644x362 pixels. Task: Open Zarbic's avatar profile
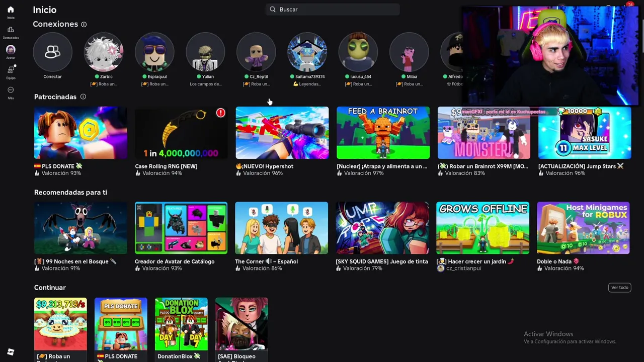[103, 52]
